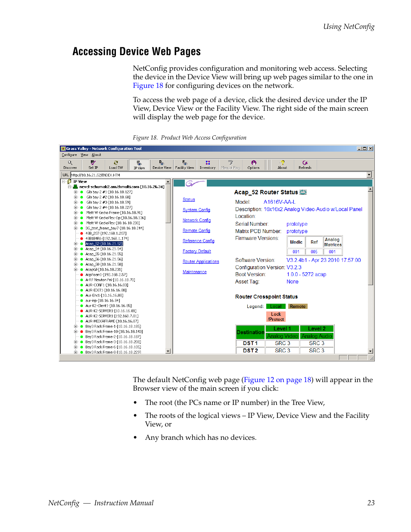Expand Bay3 Rack Frame-1 node
411x532 pixels.
coord(75,327)
